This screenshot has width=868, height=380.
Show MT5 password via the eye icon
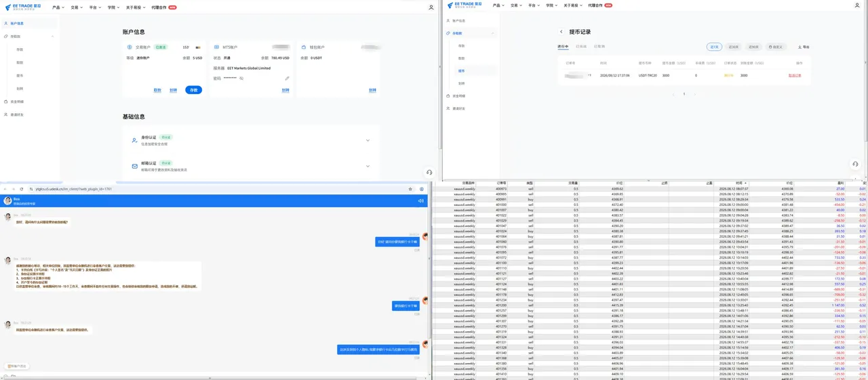(241, 79)
